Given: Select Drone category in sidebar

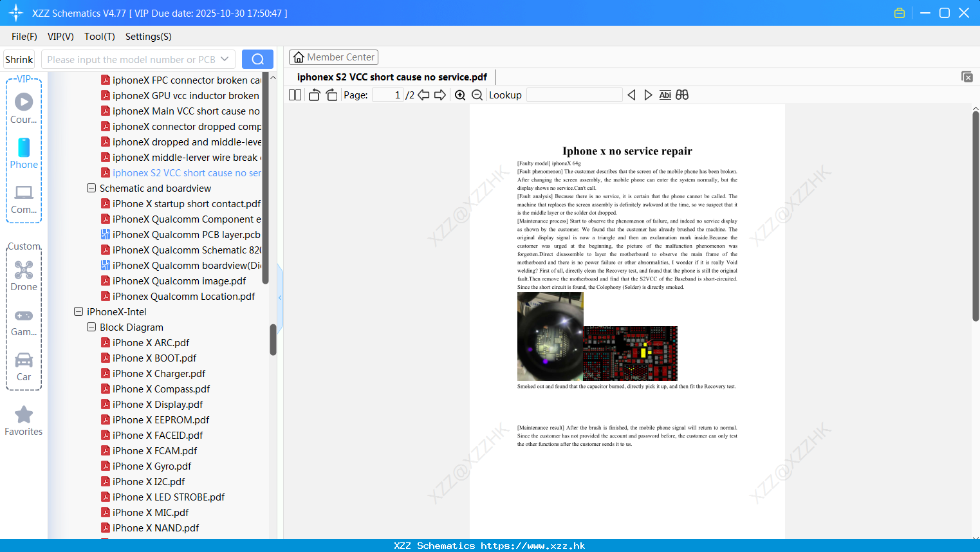Looking at the screenshot, I should click(24, 275).
